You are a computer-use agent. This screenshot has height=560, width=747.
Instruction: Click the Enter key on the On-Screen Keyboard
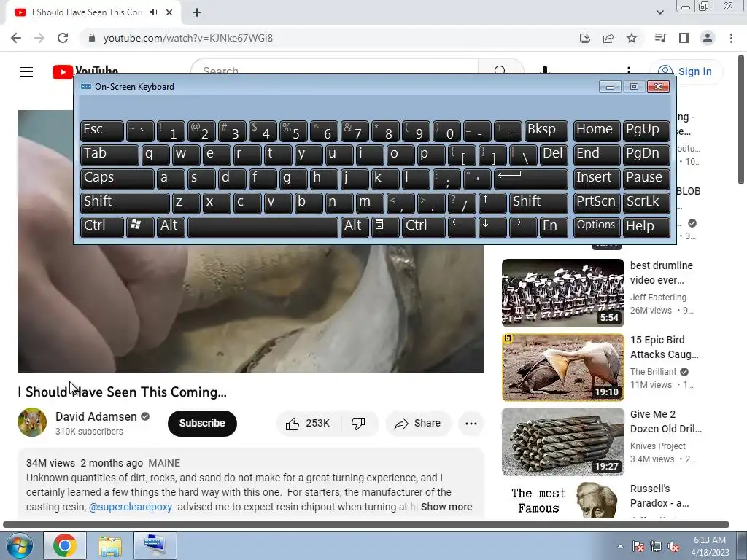pos(531,178)
